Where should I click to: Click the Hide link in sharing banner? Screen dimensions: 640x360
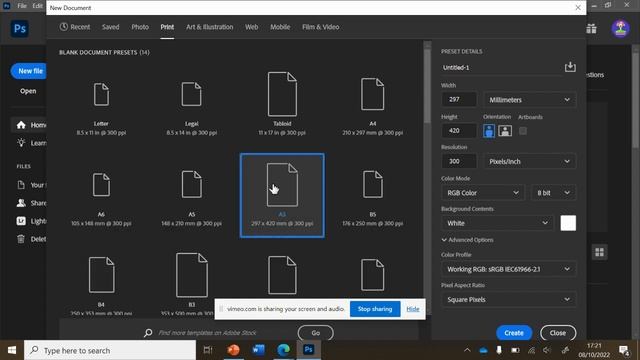(413, 309)
